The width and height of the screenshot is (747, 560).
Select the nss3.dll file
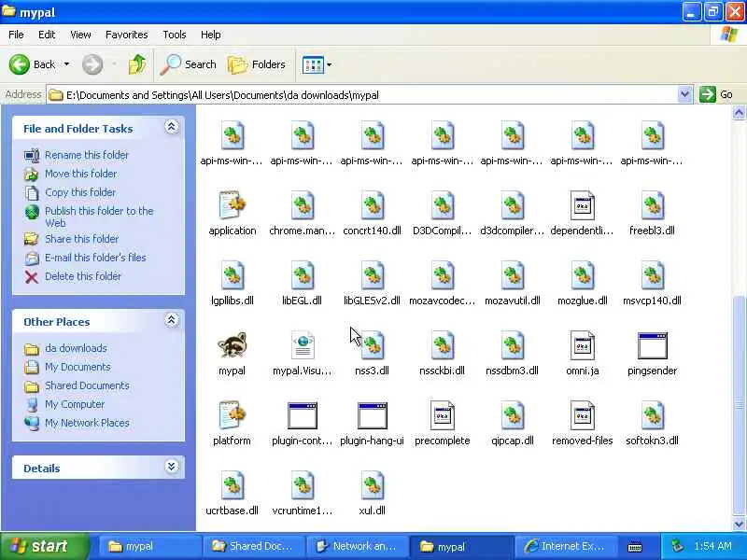click(x=372, y=345)
